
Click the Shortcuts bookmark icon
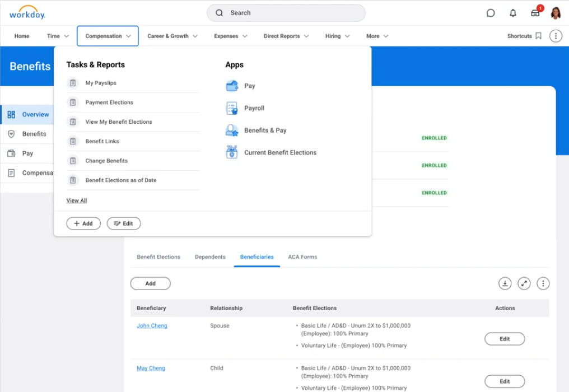pos(538,36)
